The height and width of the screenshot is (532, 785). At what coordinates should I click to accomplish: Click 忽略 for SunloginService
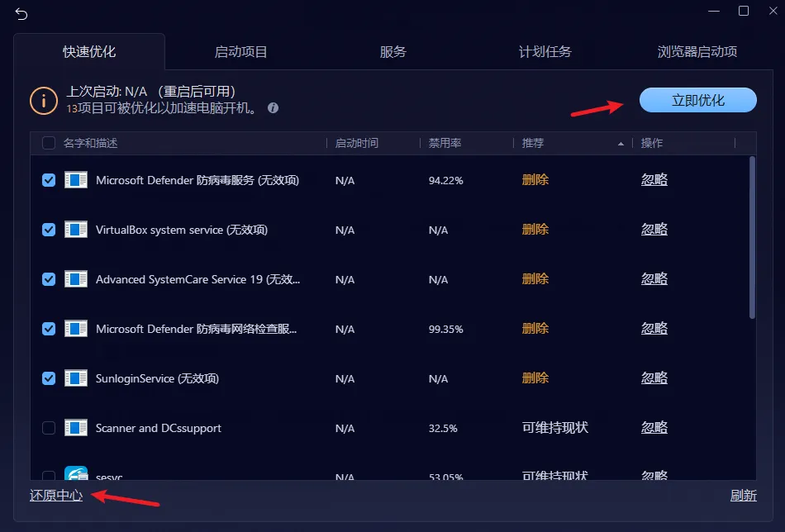click(654, 378)
